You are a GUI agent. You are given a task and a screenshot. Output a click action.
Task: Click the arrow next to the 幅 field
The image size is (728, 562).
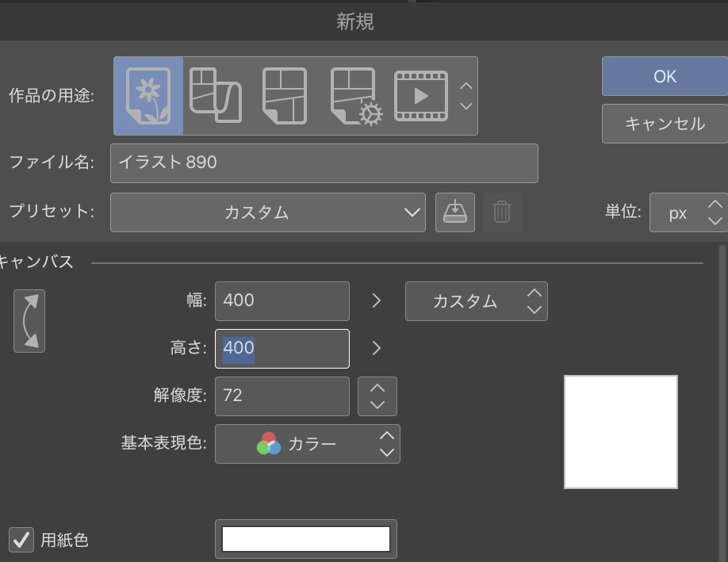[x=377, y=301]
